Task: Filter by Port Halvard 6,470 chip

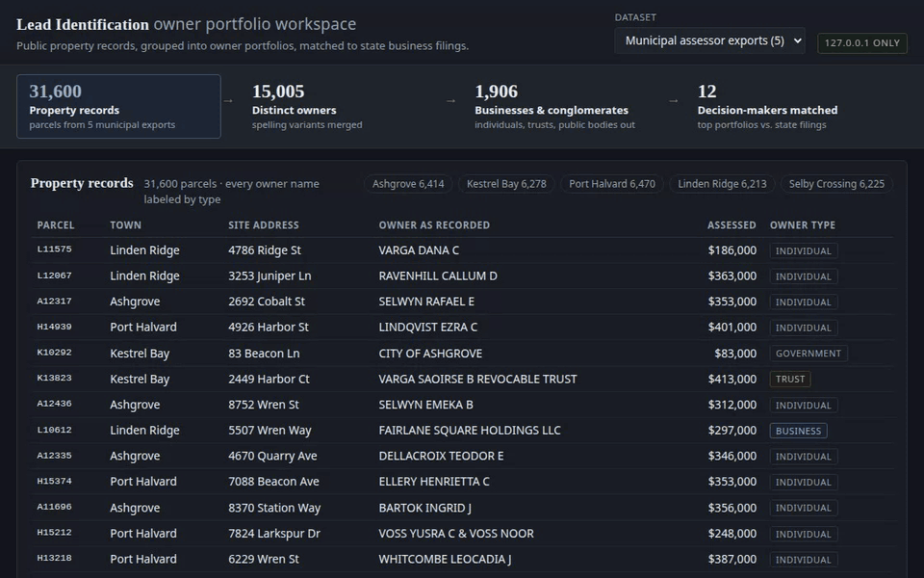Action: pos(612,184)
